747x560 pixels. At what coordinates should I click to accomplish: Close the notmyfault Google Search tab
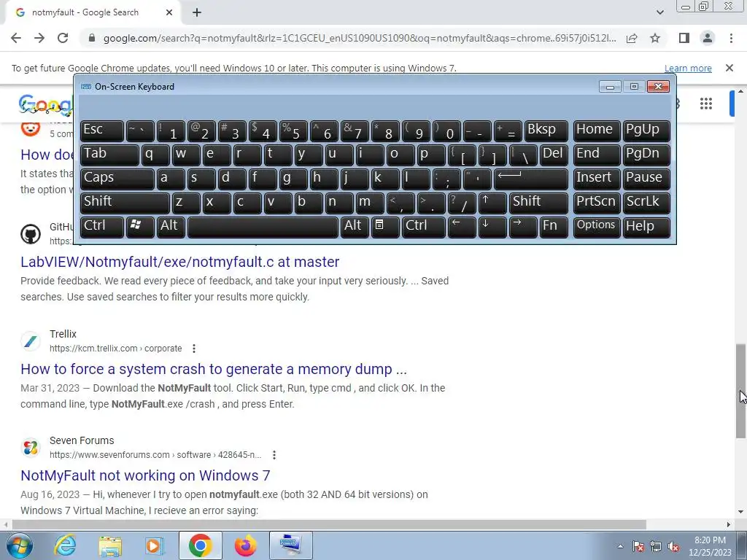point(169,13)
